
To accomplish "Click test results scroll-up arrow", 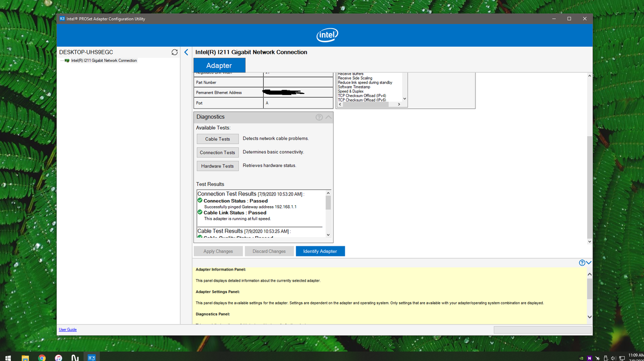I will [329, 193].
